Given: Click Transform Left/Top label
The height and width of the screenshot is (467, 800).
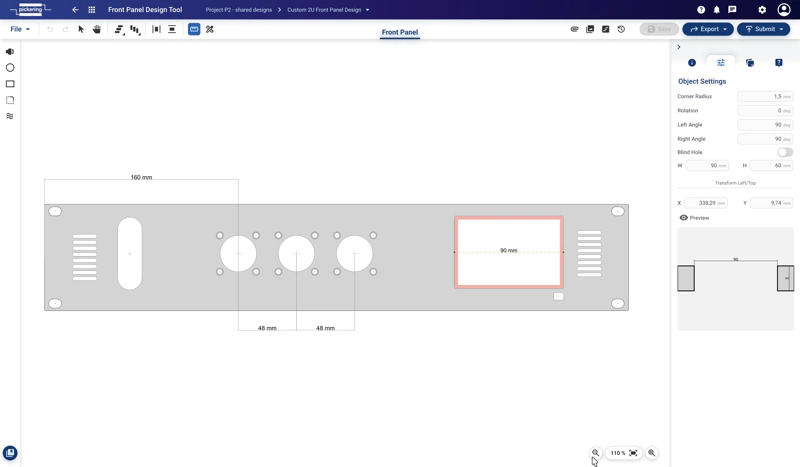Looking at the screenshot, I should point(735,183).
